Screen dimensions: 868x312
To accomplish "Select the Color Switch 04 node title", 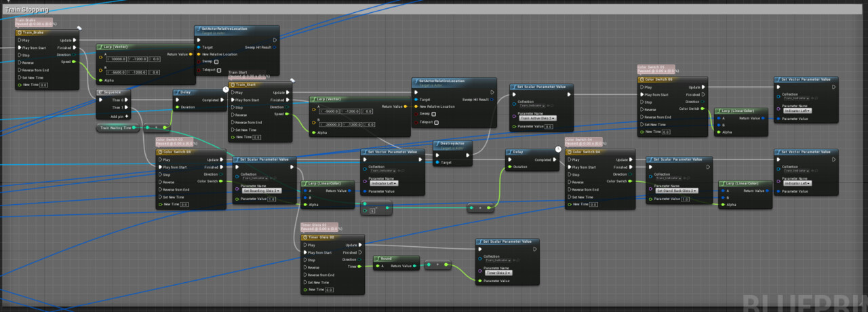I will (585, 152).
